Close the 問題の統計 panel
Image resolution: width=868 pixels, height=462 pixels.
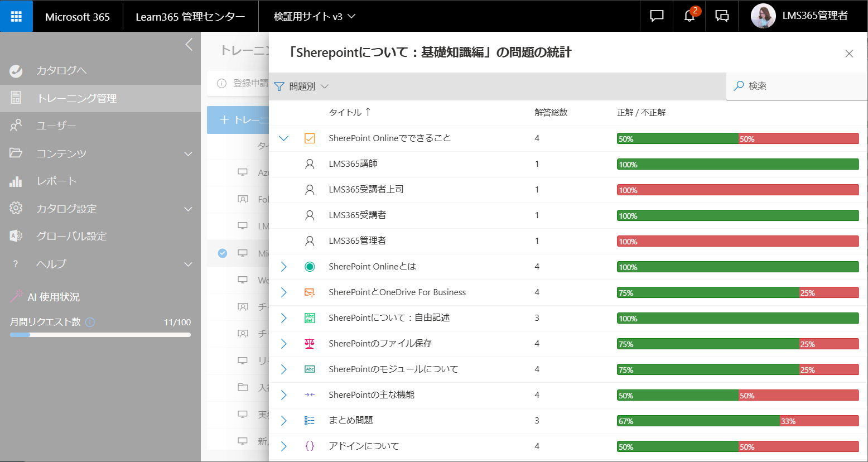[x=849, y=54]
